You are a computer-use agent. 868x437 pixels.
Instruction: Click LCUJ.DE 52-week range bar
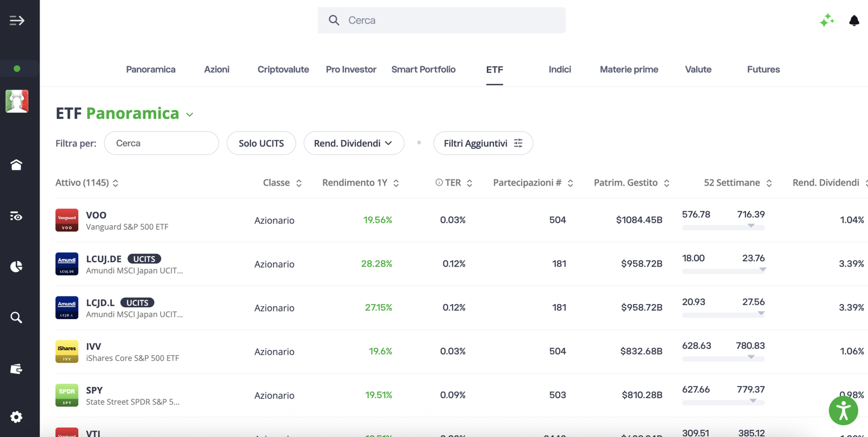723,270
